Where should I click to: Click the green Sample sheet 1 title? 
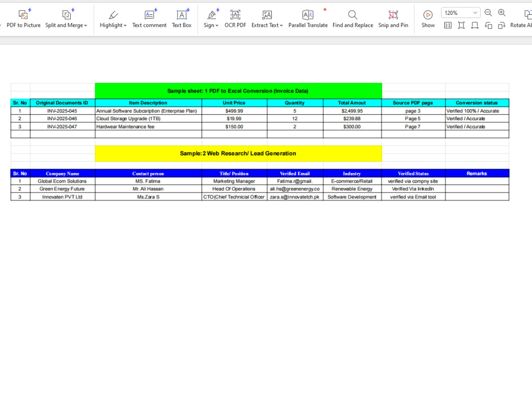point(238,91)
